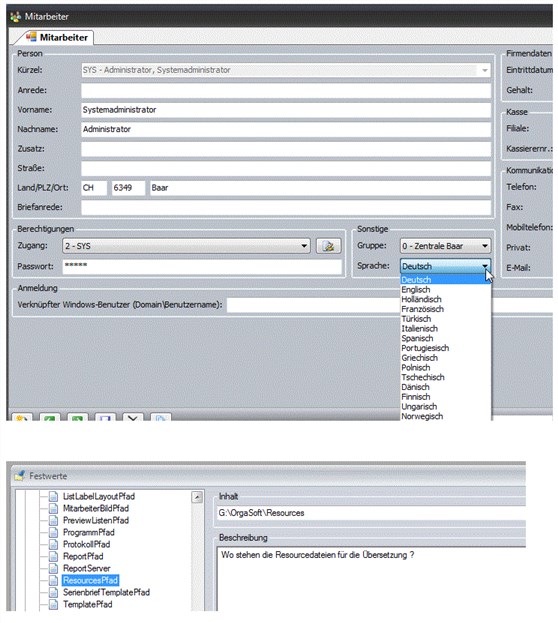The width and height of the screenshot is (558, 623).
Task: Select PreviewListenPfad tree entry
Action: tap(96, 520)
